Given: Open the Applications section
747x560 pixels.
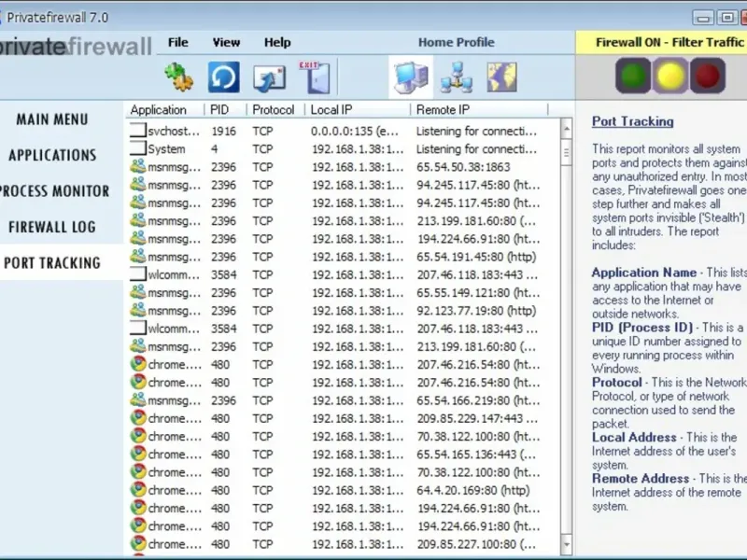Looking at the screenshot, I should (x=52, y=155).
